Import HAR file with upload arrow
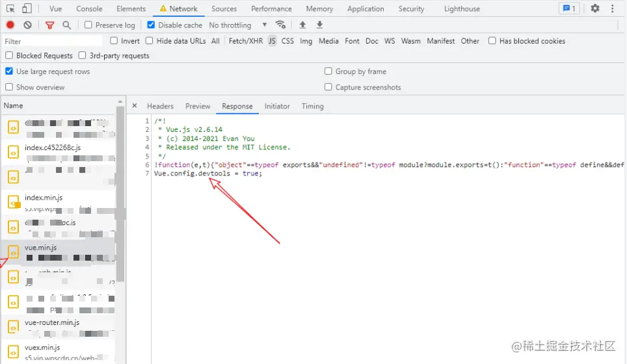Viewport: 627px width, 364px height. [x=302, y=25]
